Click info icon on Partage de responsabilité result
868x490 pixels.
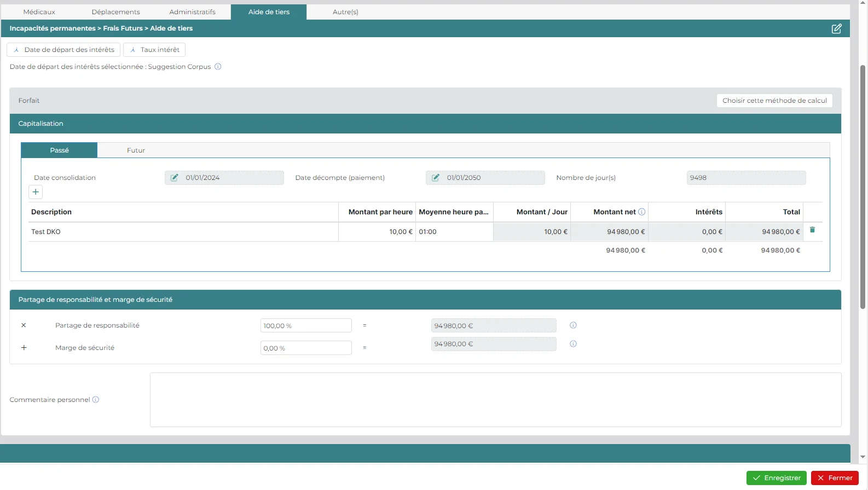coord(573,325)
